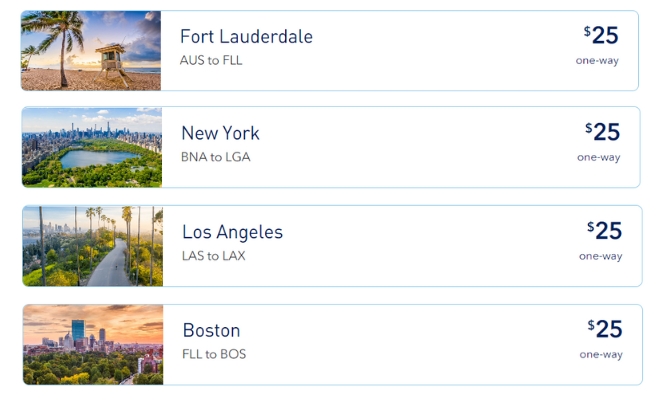Open the Boston destination title
Image resolution: width=660 pixels, height=410 pixels.
tap(211, 330)
